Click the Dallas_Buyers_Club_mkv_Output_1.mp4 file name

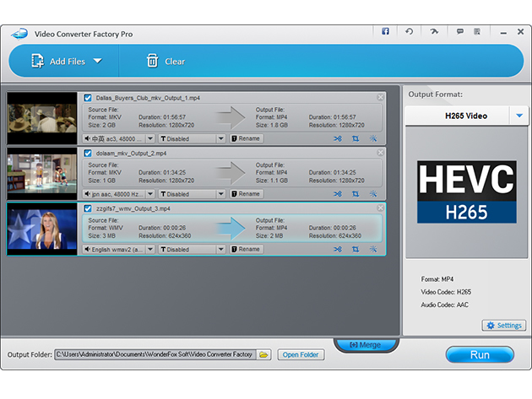[x=148, y=98]
